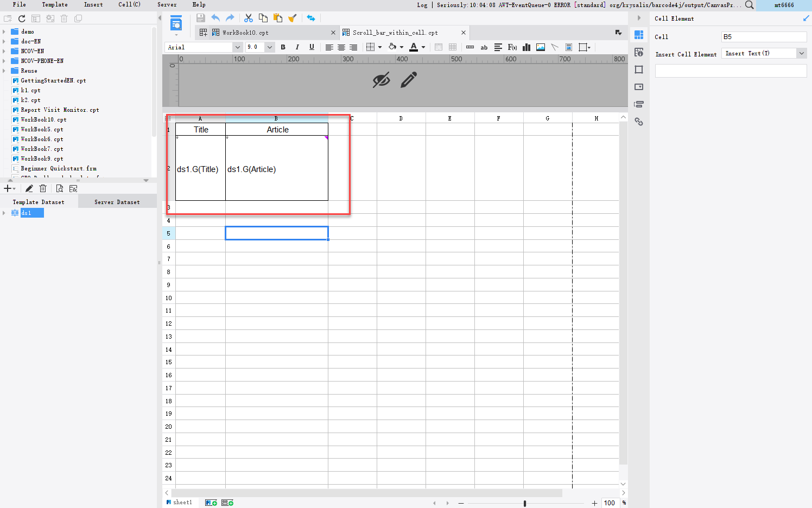This screenshot has width=812, height=508.
Task: Switch to the Server Dataset tab
Action: (x=117, y=202)
